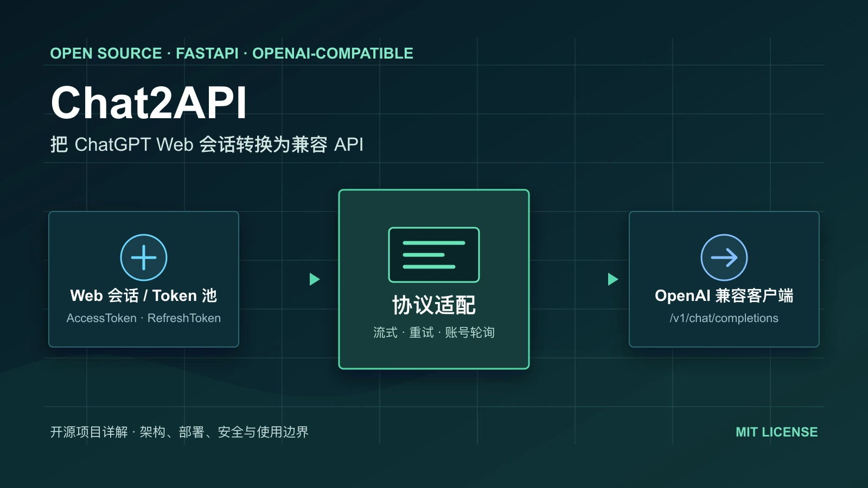Click the OpenAI 兼容客户端 heading
The width and height of the screenshot is (868, 488).
pos(724,296)
